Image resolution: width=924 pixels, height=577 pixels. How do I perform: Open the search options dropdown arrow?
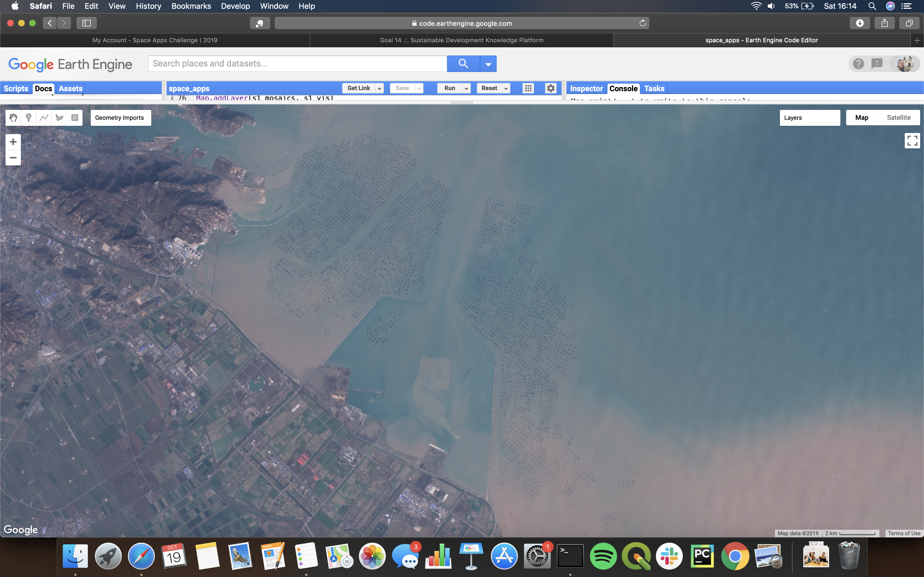coord(488,64)
